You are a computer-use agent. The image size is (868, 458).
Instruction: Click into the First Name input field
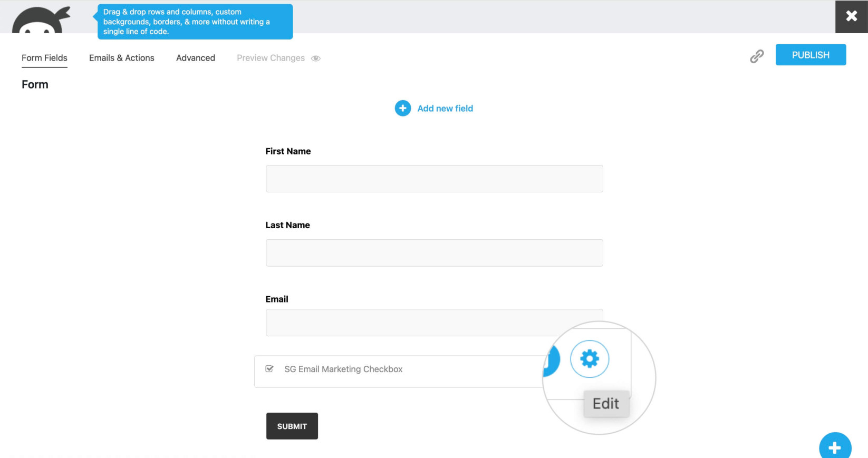pos(434,179)
